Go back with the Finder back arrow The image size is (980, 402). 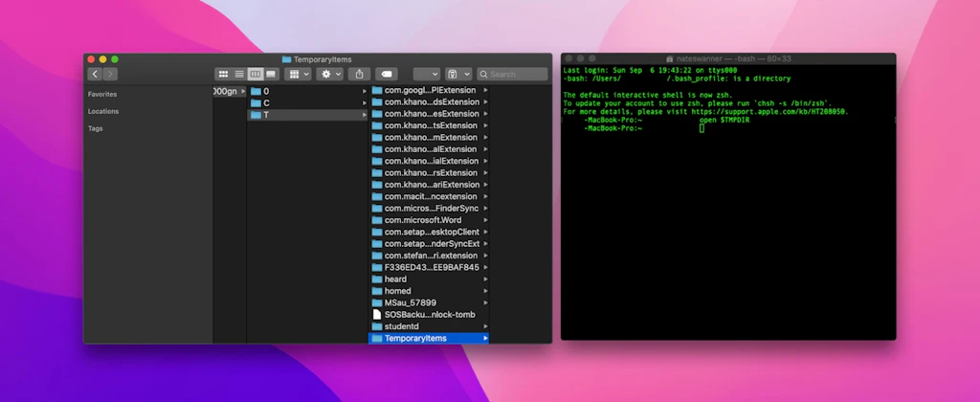[x=95, y=75]
